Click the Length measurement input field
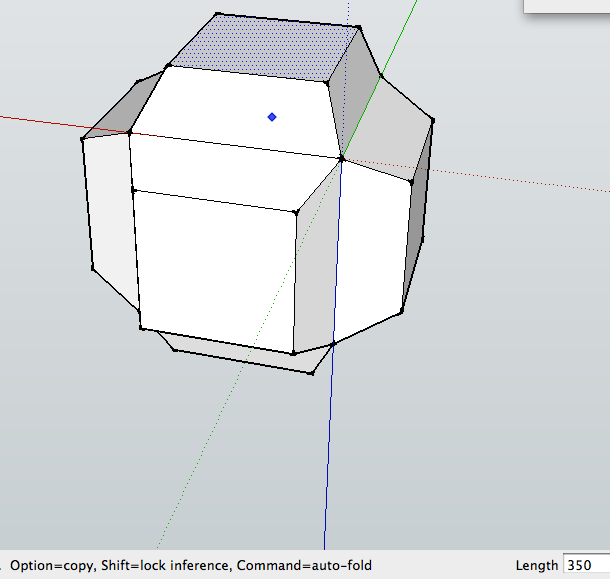Image resolution: width=610 pixels, height=579 pixels. (587, 565)
